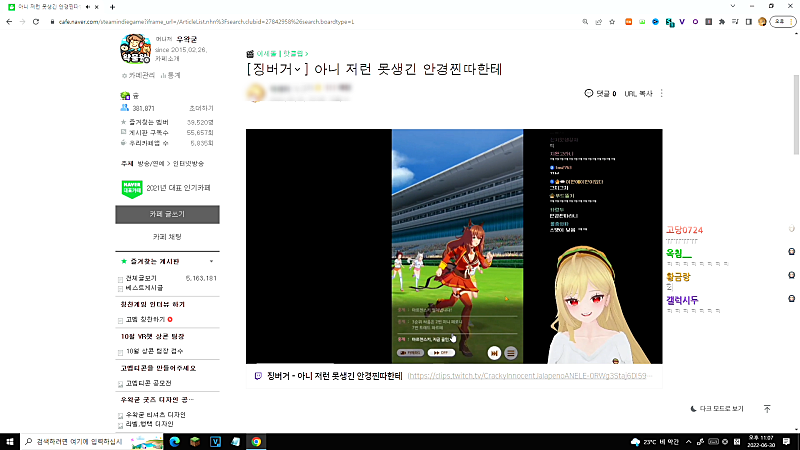
Task: Bookmark this page with the star icon
Action: 612,22
